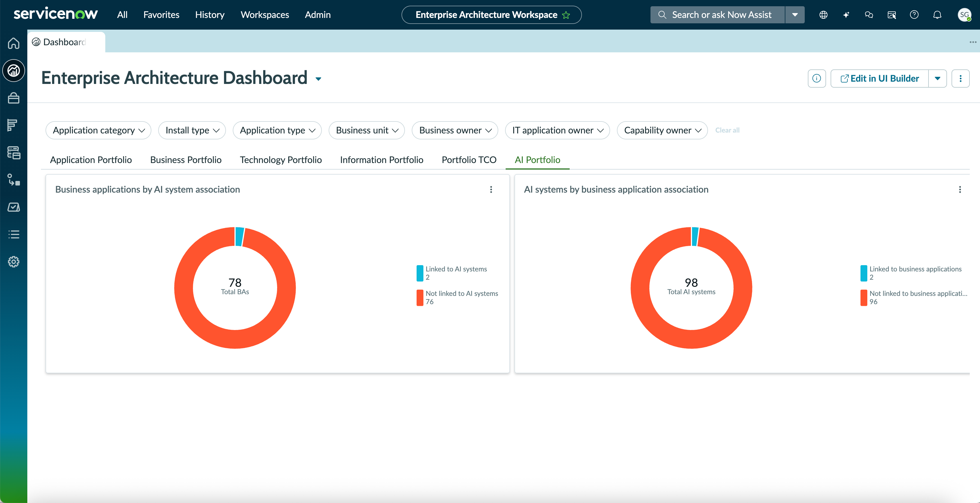Open the assessment checkmark sidebar icon
This screenshot has width=980, height=503.
[x=14, y=207]
